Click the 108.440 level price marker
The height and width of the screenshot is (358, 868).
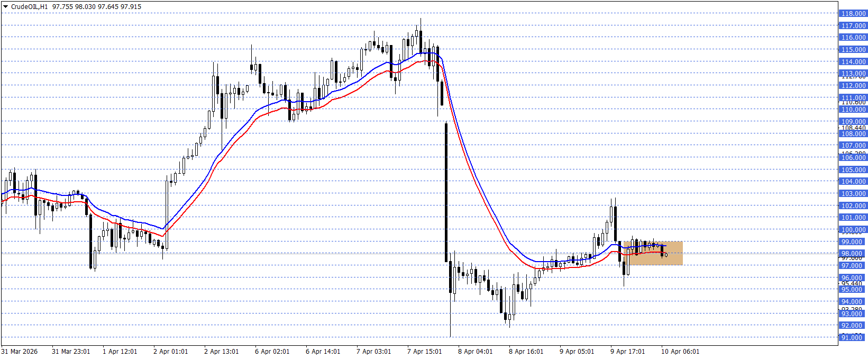point(853,128)
